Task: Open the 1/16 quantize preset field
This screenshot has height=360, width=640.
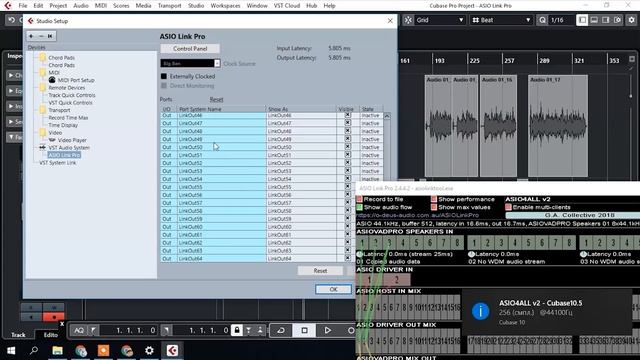Action: pos(561,20)
